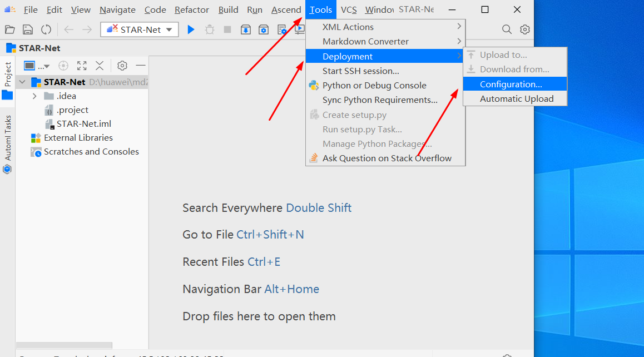Select the Deployment menu entry
This screenshot has height=357, width=644.
[385, 56]
